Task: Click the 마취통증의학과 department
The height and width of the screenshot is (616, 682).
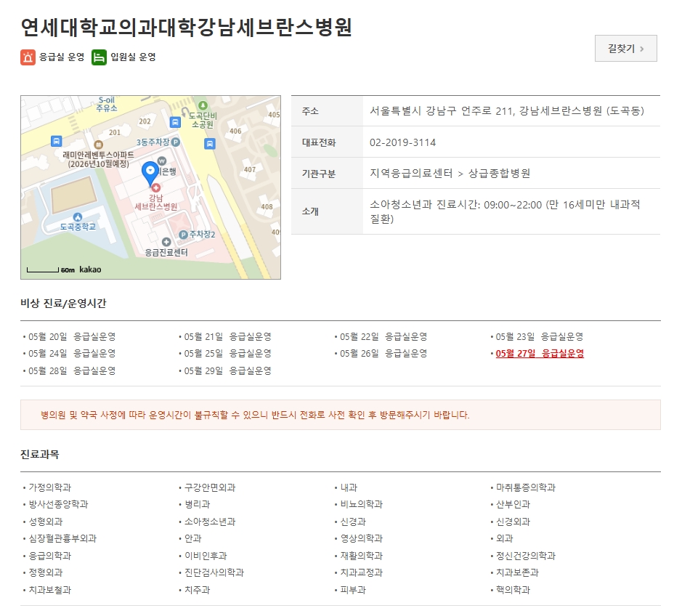Action: point(527,487)
